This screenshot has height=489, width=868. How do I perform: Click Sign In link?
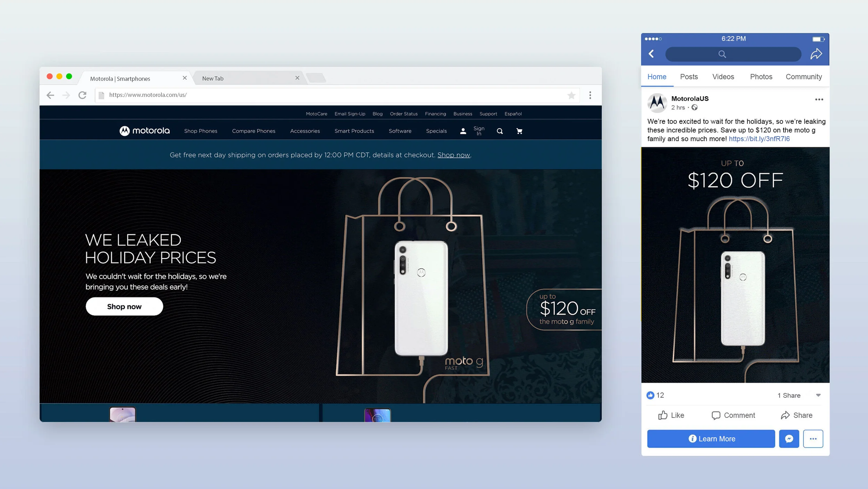479,131
